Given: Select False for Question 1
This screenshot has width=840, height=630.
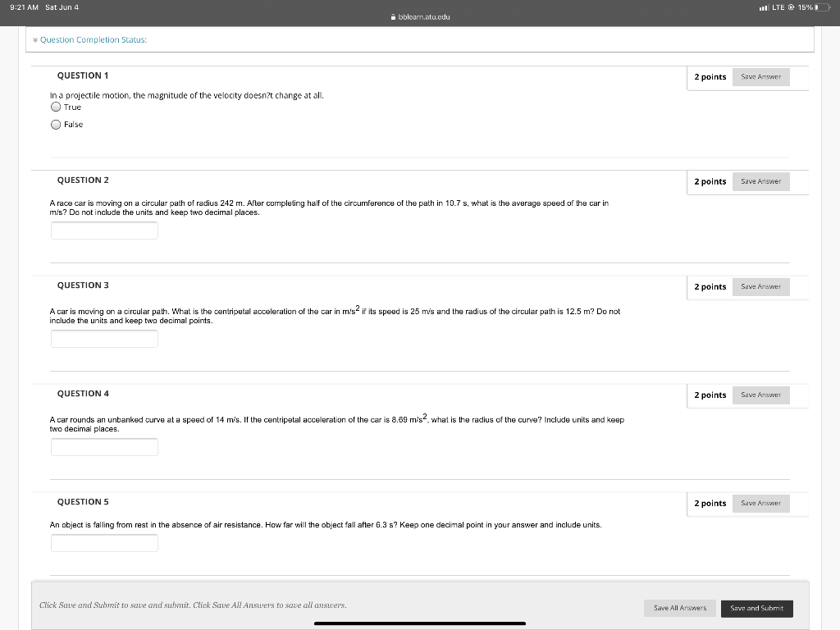Looking at the screenshot, I should (56, 124).
